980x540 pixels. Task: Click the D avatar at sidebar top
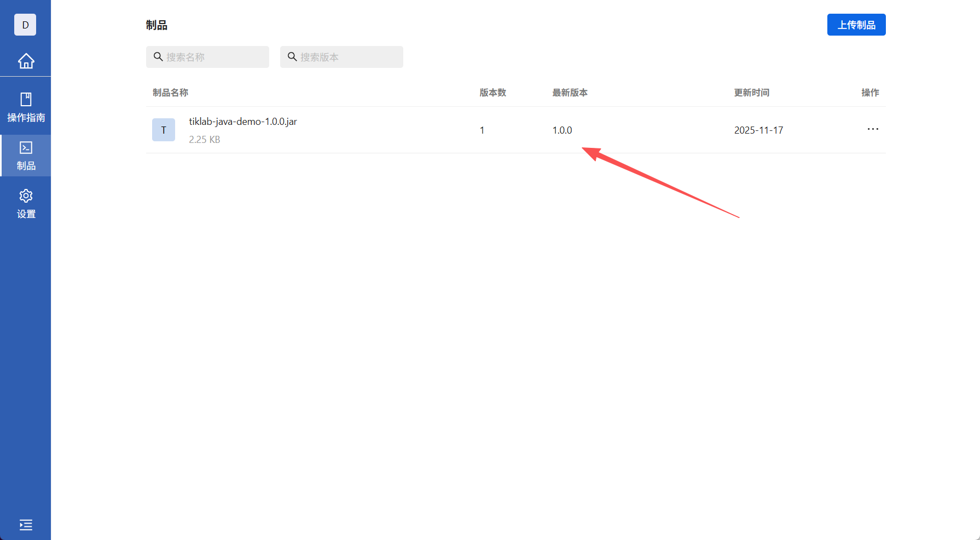coord(25,25)
